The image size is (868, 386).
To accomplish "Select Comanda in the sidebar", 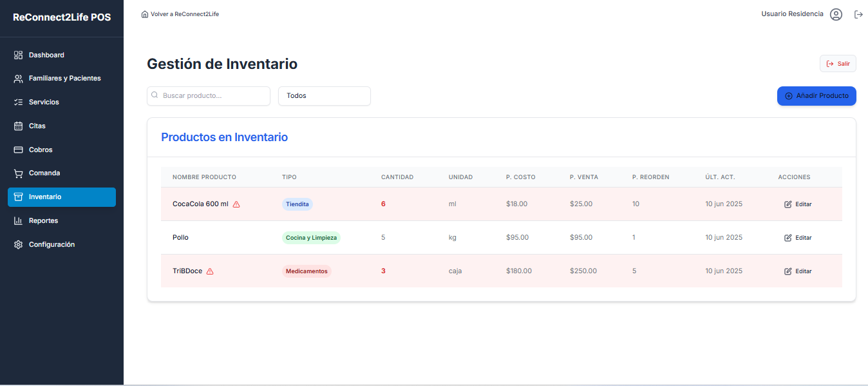I will click(62, 173).
